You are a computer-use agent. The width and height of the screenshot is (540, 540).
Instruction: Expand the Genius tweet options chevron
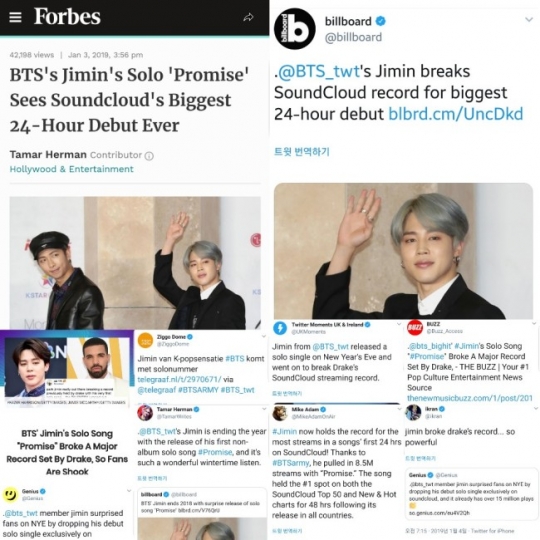[129, 491]
